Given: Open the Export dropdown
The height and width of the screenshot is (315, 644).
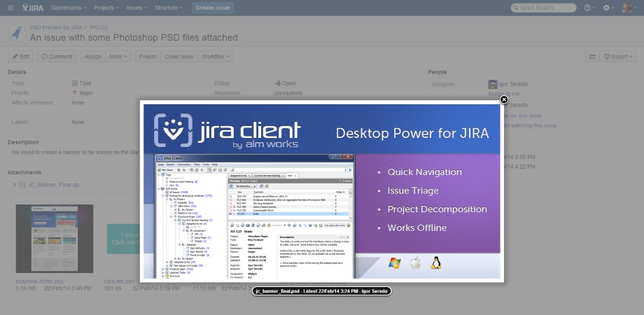Looking at the screenshot, I should point(618,57).
